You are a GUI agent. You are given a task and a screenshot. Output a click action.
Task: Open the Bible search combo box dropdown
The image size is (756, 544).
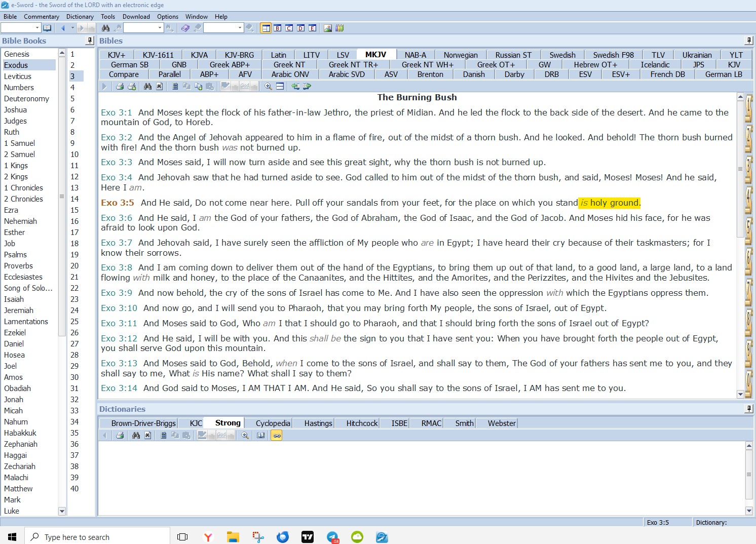(160, 28)
